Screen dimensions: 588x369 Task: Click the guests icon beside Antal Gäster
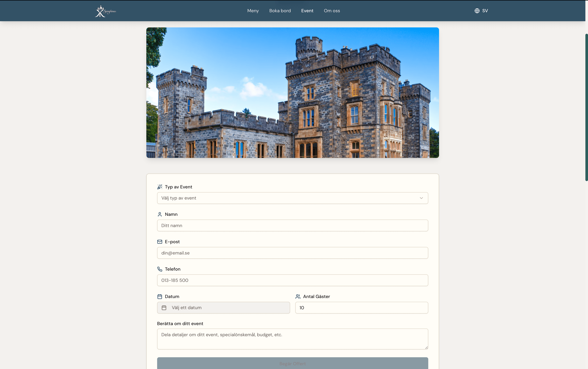298,297
